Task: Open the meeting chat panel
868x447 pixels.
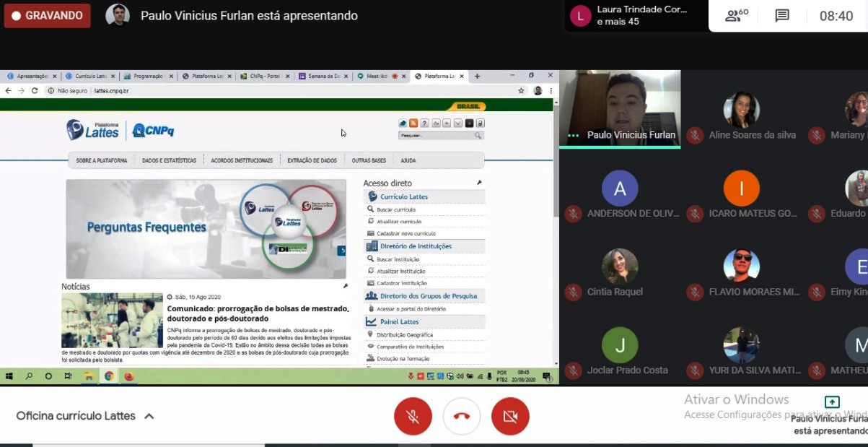Action: (x=782, y=16)
